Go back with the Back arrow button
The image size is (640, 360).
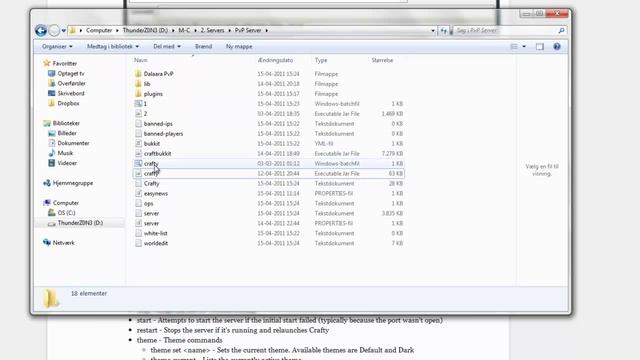(x=41, y=30)
